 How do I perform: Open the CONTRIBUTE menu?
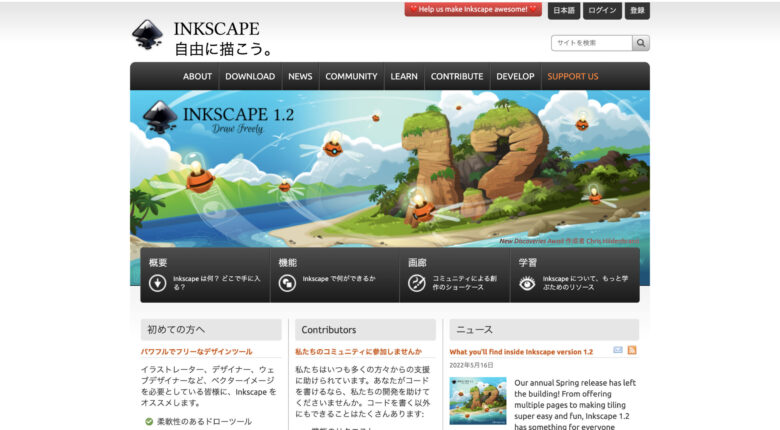pos(457,77)
